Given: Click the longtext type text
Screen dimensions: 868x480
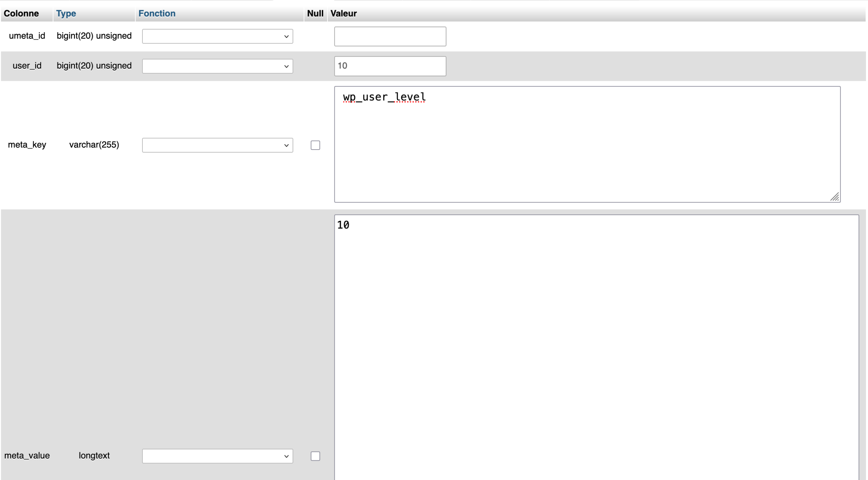Looking at the screenshot, I should click(x=94, y=456).
